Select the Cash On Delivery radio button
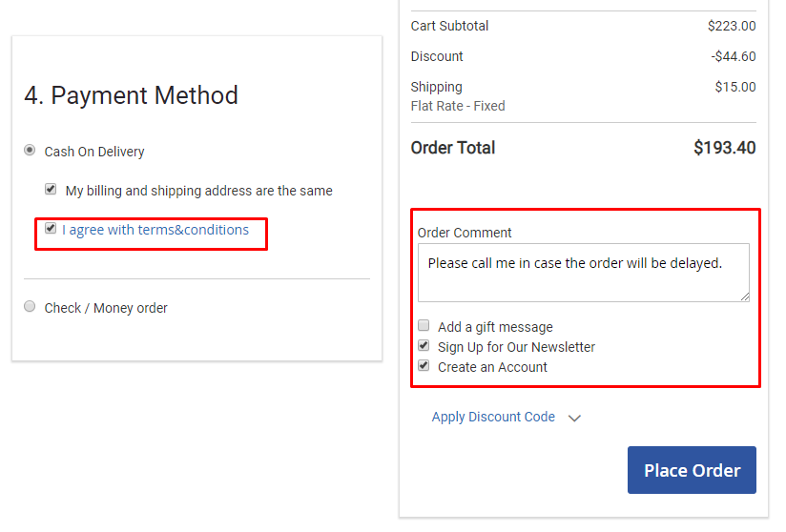Image resolution: width=786 pixels, height=532 pixels. (x=30, y=151)
